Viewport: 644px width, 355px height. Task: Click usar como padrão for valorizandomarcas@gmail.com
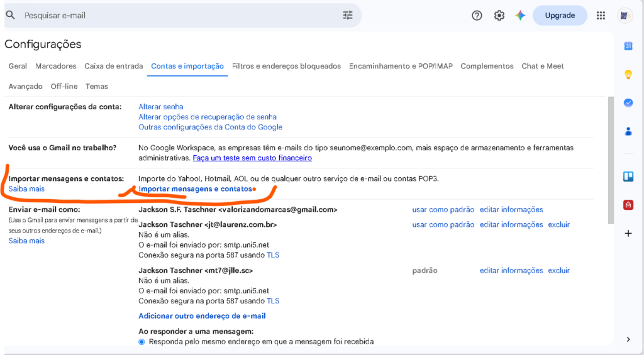pos(443,209)
